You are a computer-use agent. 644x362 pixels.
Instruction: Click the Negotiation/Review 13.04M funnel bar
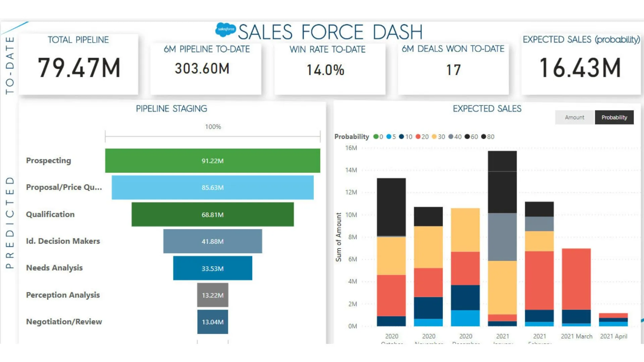[x=213, y=322]
